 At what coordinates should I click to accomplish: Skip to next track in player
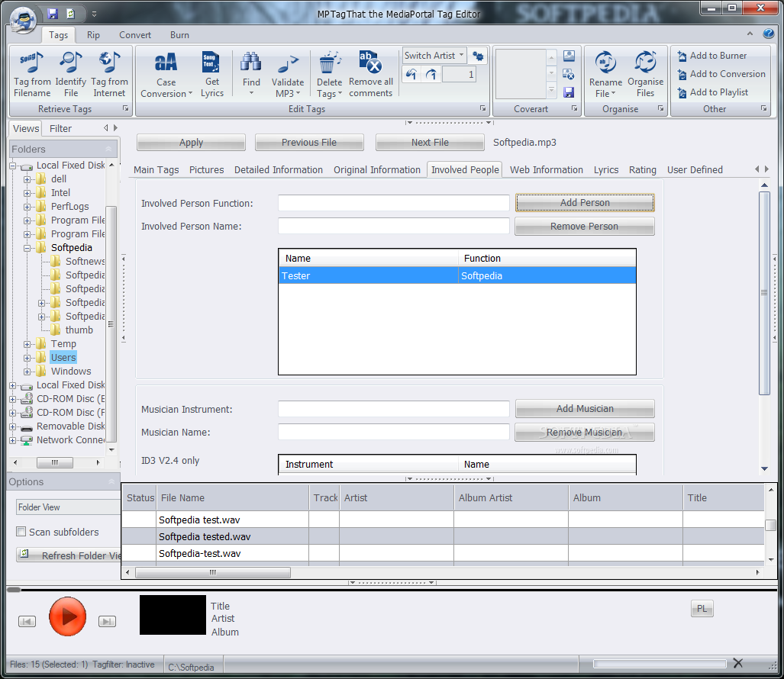[x=107, y=621]
